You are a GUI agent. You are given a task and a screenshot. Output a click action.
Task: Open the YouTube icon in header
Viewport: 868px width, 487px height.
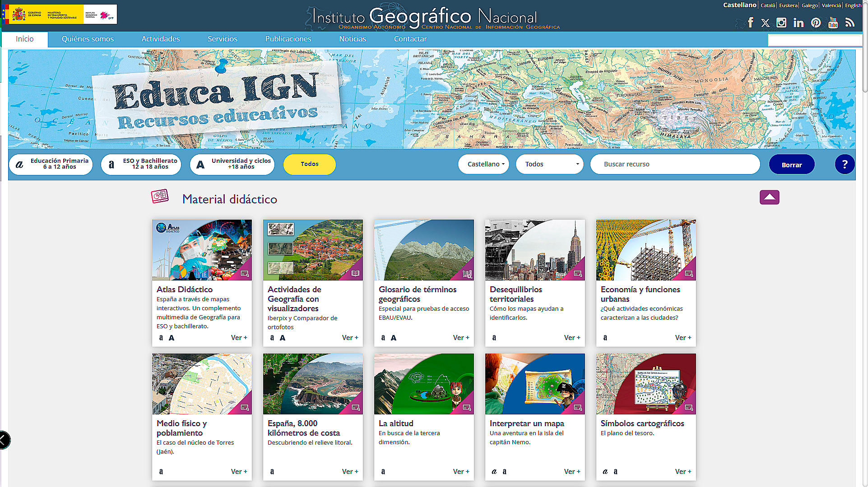(x=833, y=23)
